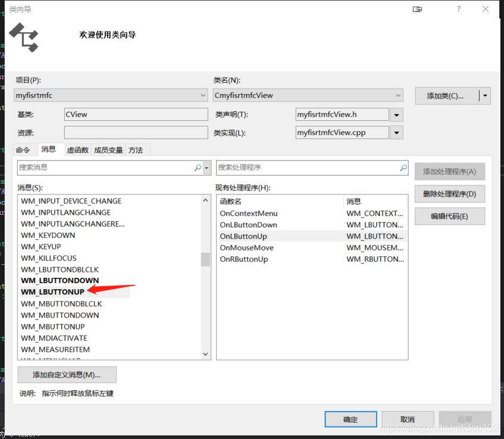Click magnifier icon in 搜索消息 box
504x439 pixels.
198,167
